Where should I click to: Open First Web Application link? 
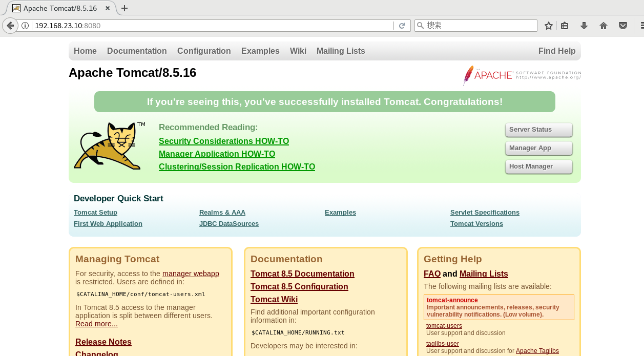click(x=108, y=224)
